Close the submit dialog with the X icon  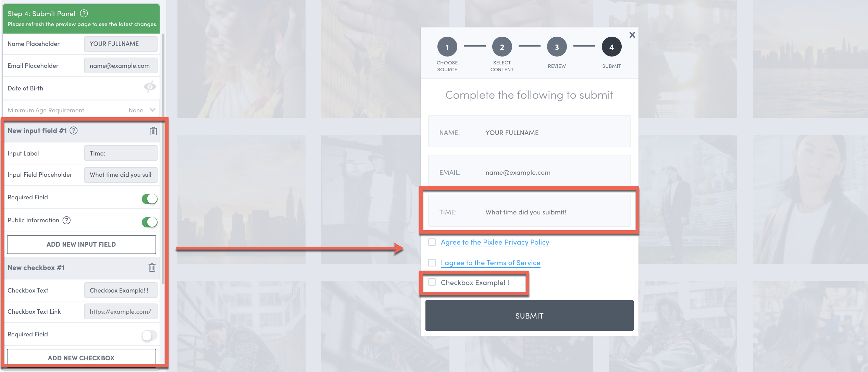pos(632,35)
